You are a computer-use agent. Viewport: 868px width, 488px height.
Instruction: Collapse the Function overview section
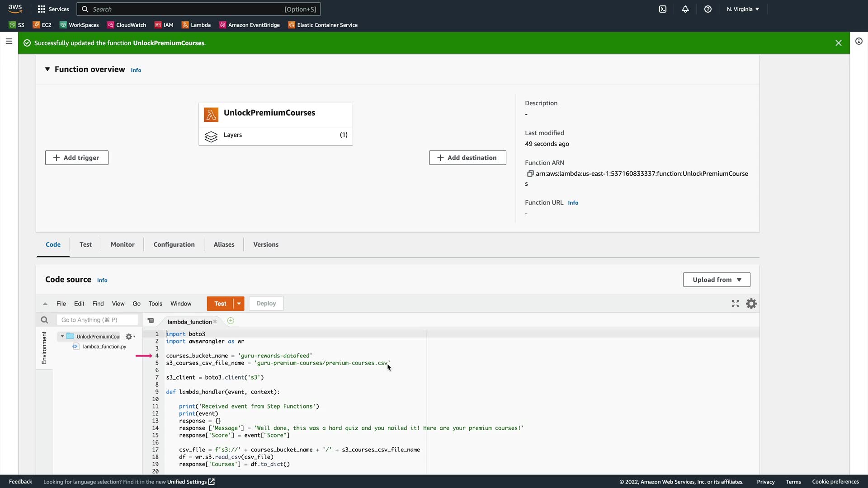[47, 69]
